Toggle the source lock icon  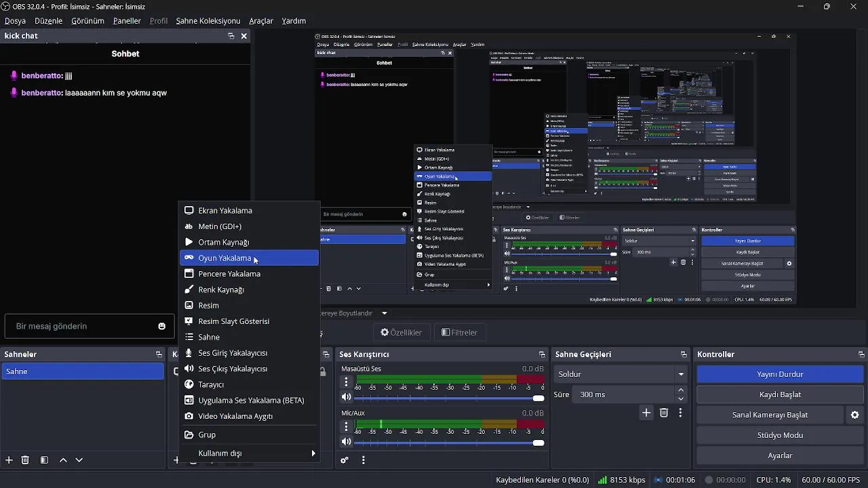point(323,371)
